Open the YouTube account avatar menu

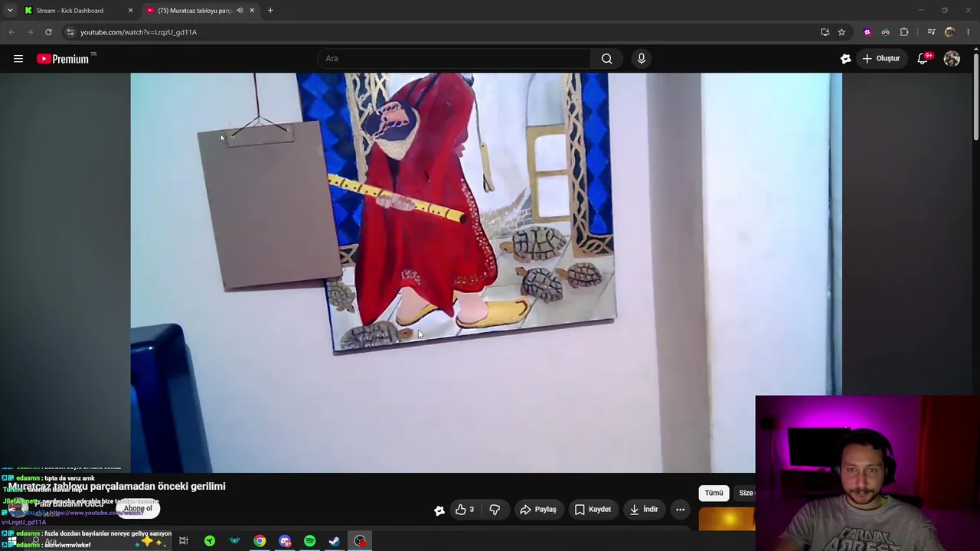[952, 59]
